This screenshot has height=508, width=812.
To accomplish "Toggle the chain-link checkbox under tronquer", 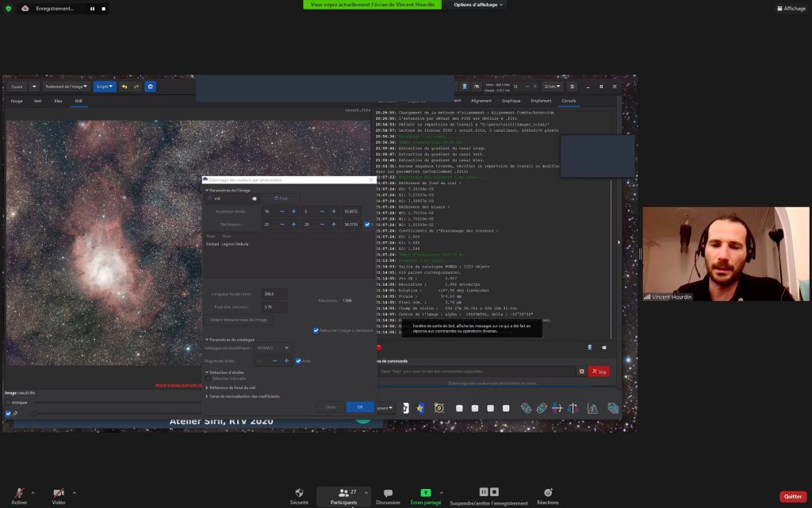I will coord(8,413).
